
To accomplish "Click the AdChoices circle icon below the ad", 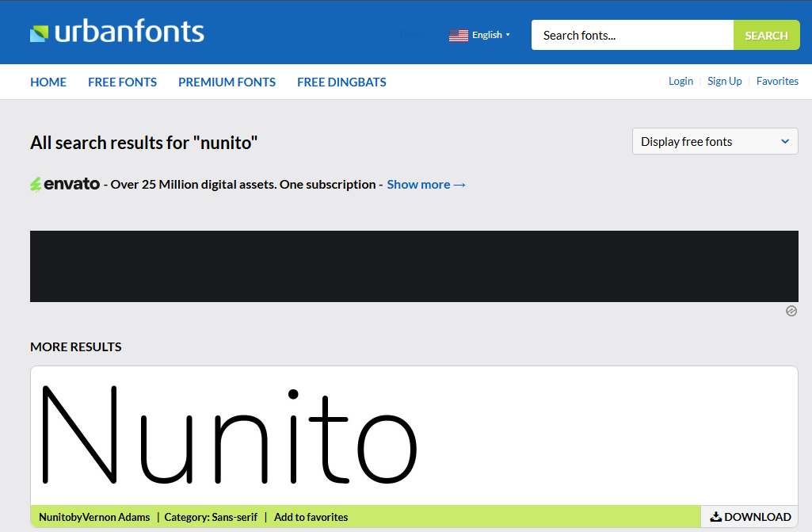I will [791, 311].
